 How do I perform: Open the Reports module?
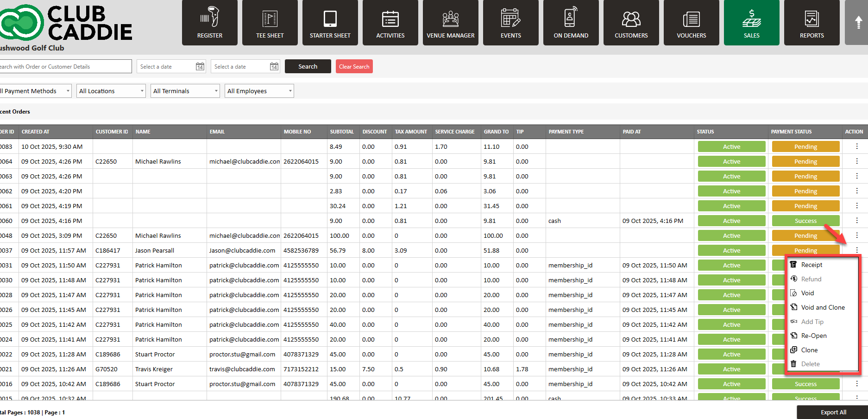(x=811, y=23)
